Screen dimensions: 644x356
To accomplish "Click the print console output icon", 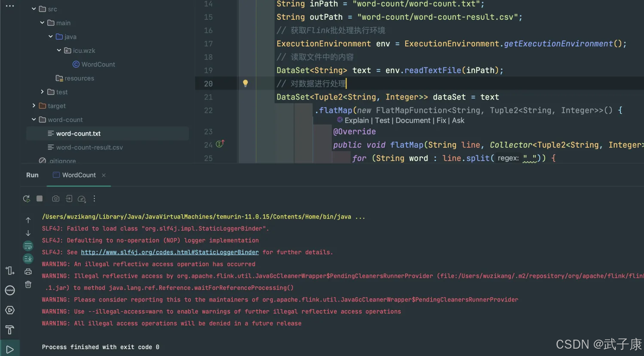I will click(28, 271).
